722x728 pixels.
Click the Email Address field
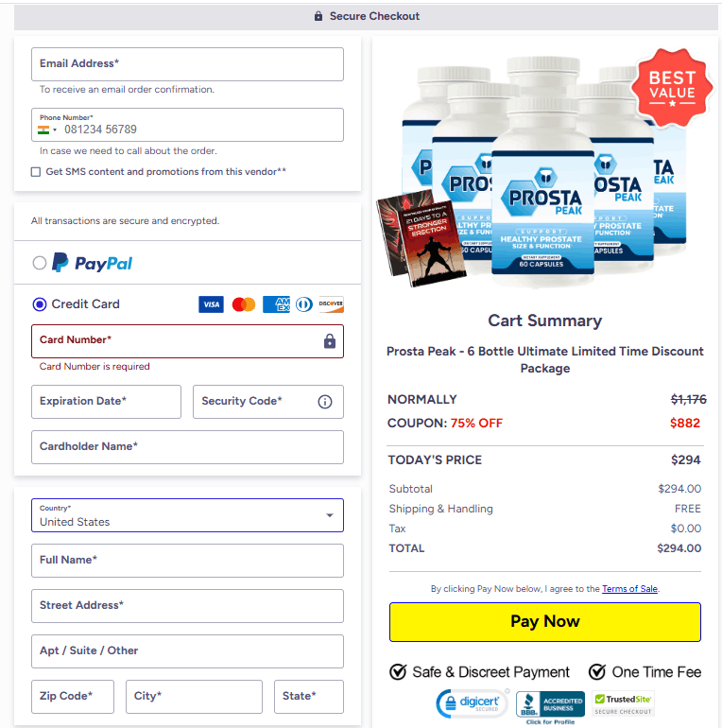click(187, 64)
